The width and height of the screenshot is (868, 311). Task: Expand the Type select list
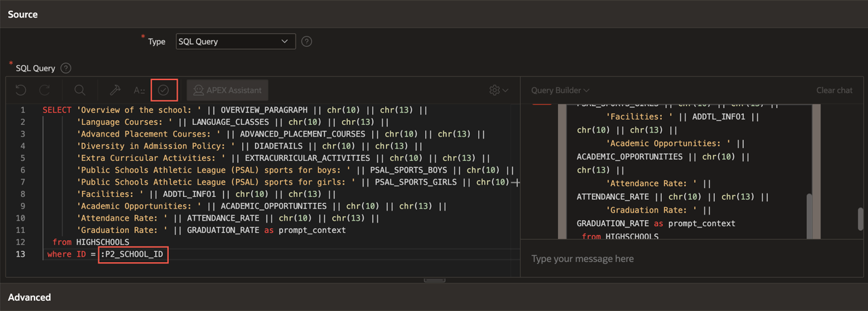pos(235,41)
